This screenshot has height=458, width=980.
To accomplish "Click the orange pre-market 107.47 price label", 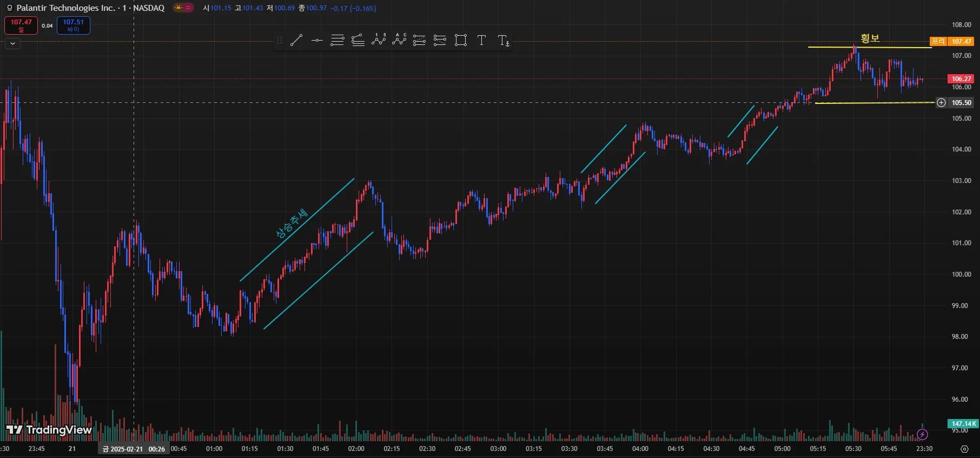I will 961,42.
